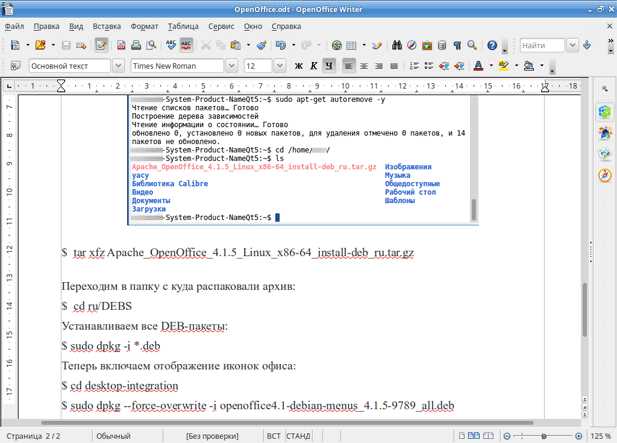
Task: Create a new document with toolbar icon
Action: pyautogui.click(x=15, y=45)
